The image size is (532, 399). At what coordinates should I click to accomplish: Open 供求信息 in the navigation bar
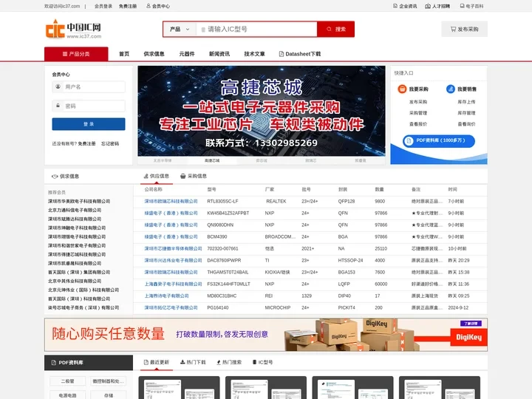pos(154,54)
